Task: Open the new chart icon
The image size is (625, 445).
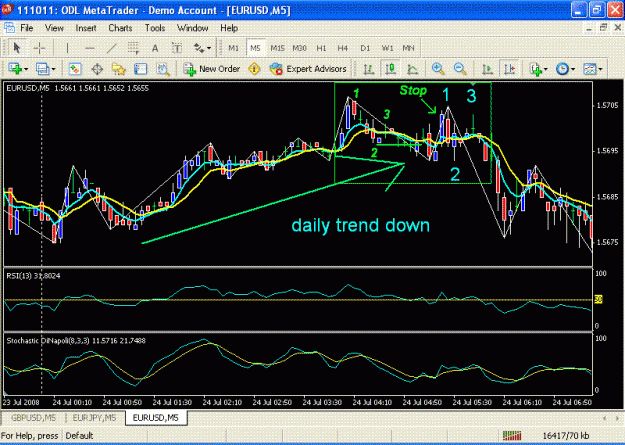Action: click(15, 69)
